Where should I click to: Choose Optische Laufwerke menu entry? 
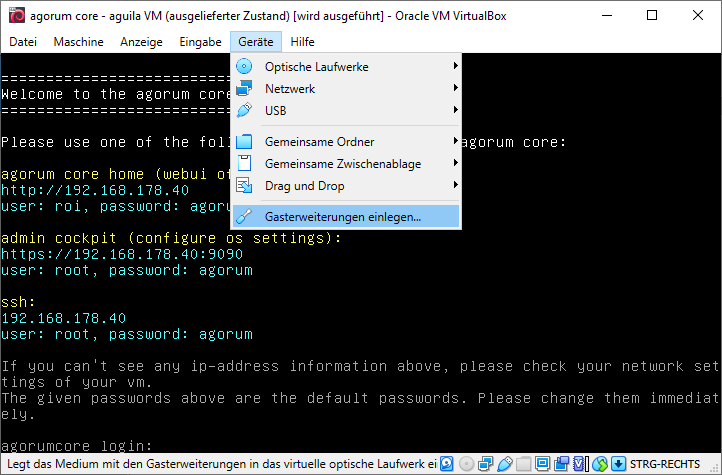coord(346,67)
